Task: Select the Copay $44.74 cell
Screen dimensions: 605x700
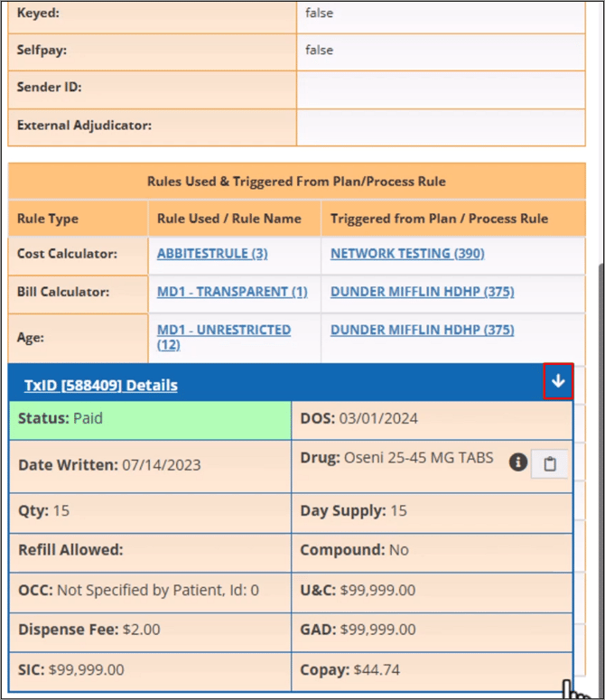Action: pos(432,670)
